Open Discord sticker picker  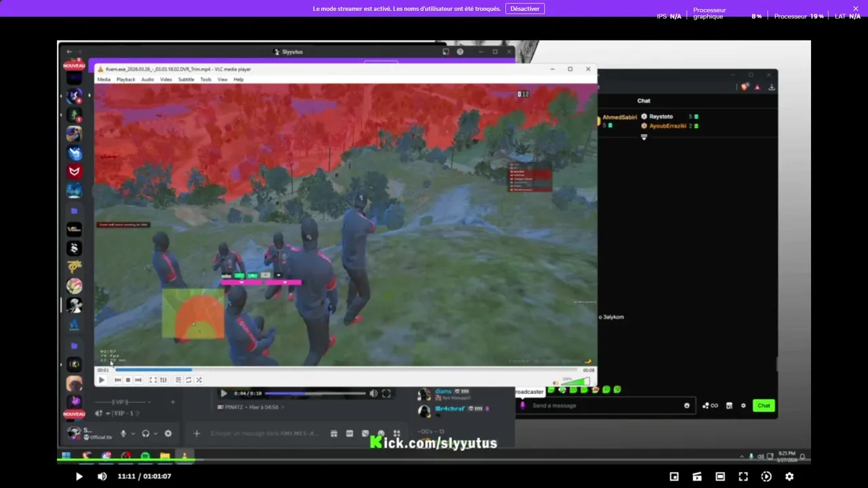click(366, 433)
